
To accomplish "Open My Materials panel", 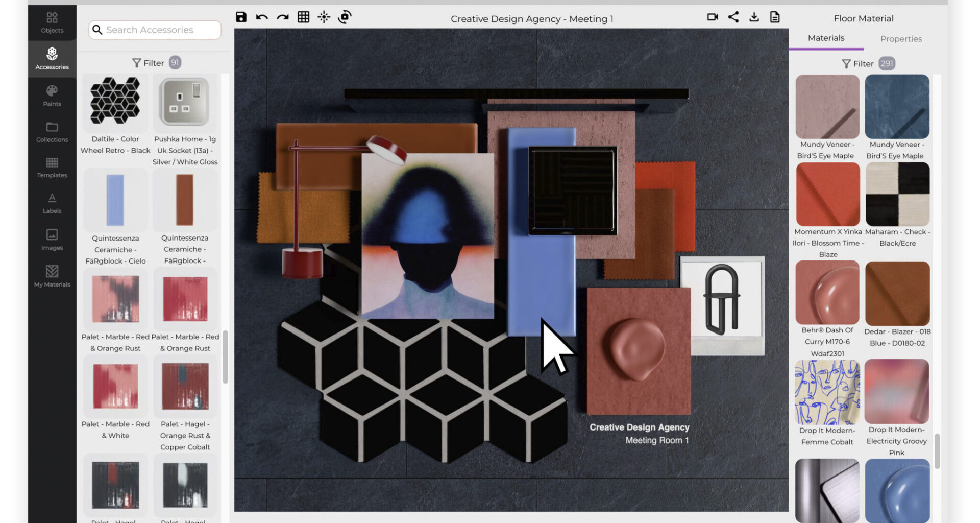I will click(52, 276).
